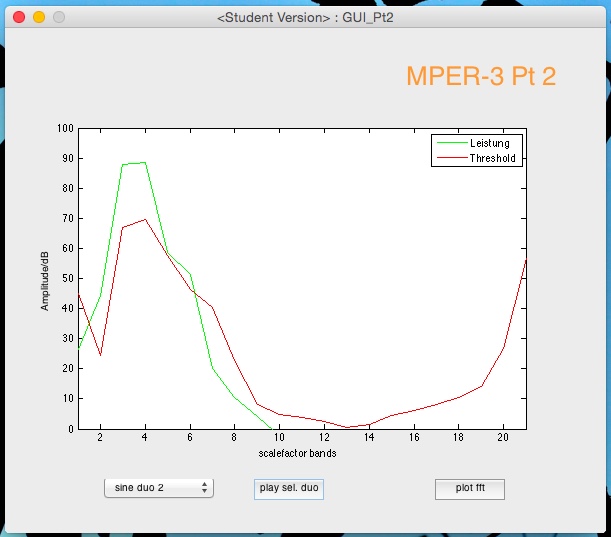Viewport: 611px width, 537px height.
Task: Close the GUI_Pt2 window
Action: point(19,17)
